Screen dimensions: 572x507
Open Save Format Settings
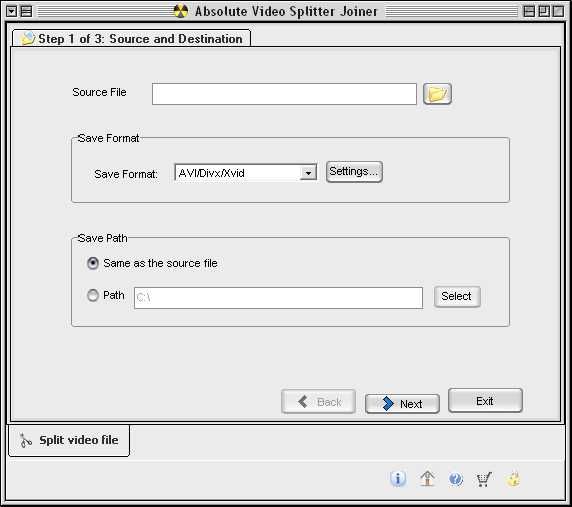pyautogui.click(x=354, y=171)
